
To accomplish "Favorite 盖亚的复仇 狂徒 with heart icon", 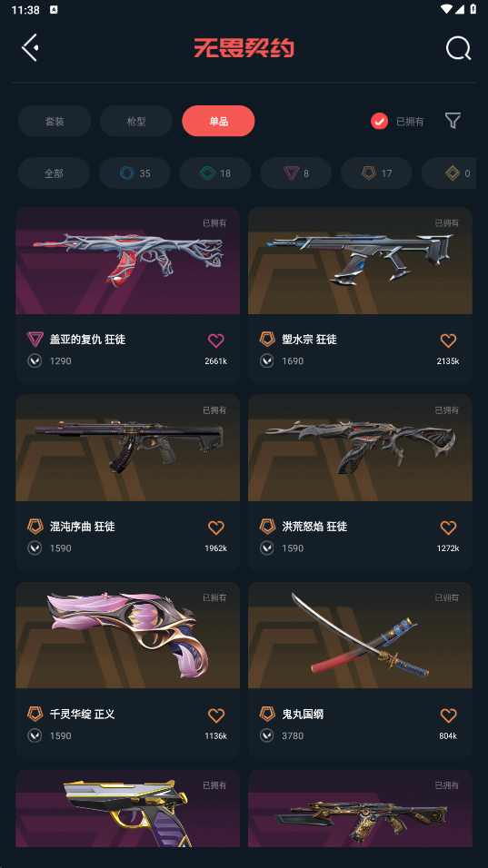I will click(216, 340).
